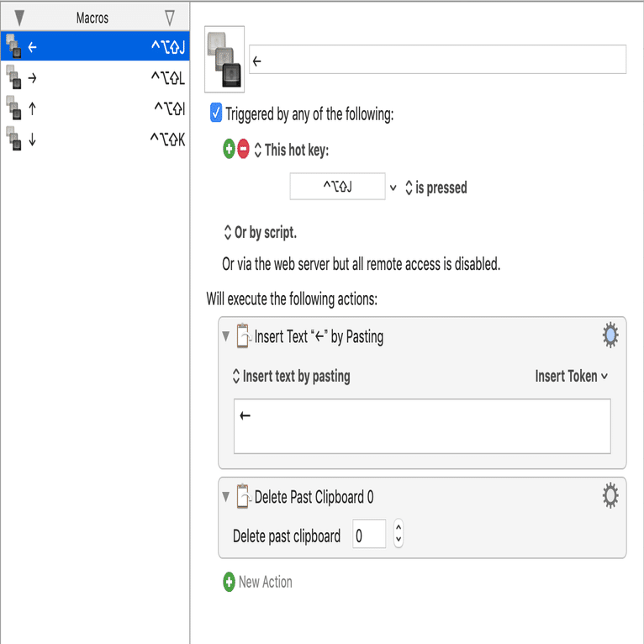Select the left arrow macro row
644x644 pixels.
[95, 46]
